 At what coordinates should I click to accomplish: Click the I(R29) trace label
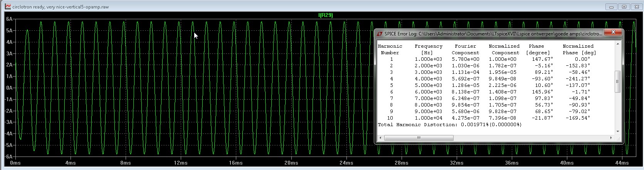pos(325,15)
